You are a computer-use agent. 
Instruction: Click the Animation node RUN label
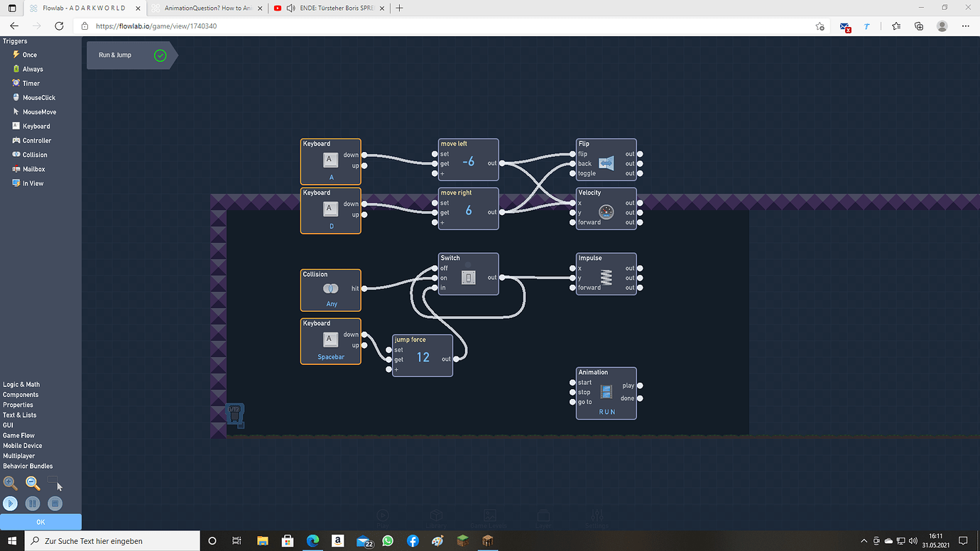[606, 412]
